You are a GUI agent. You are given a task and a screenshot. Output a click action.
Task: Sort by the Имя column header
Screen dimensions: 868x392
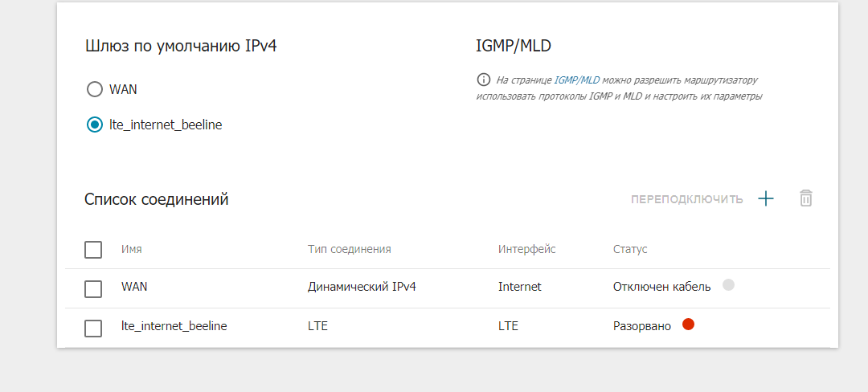point(132,249)
